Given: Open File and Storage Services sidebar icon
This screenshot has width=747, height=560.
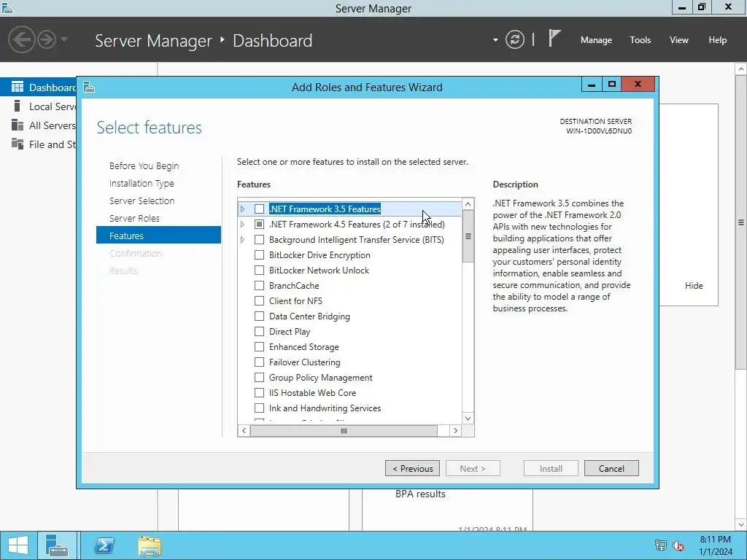Looking at the screenshot, I should click(x=18, y=144).
